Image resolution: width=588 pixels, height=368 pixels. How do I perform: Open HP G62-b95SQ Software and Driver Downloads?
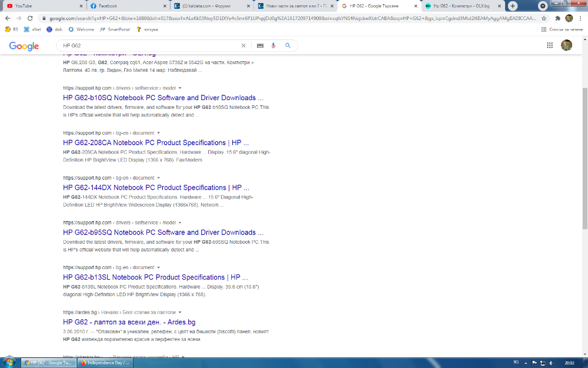tap(163, 233)
